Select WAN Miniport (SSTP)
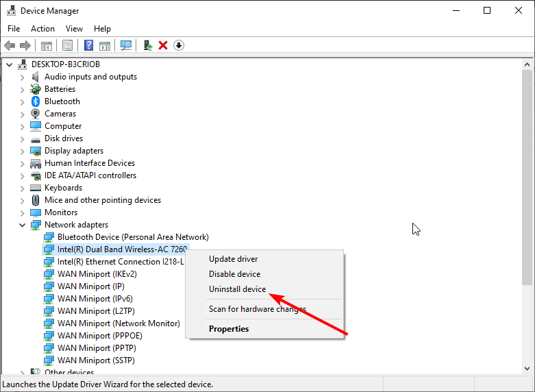 tap(96, 360)
